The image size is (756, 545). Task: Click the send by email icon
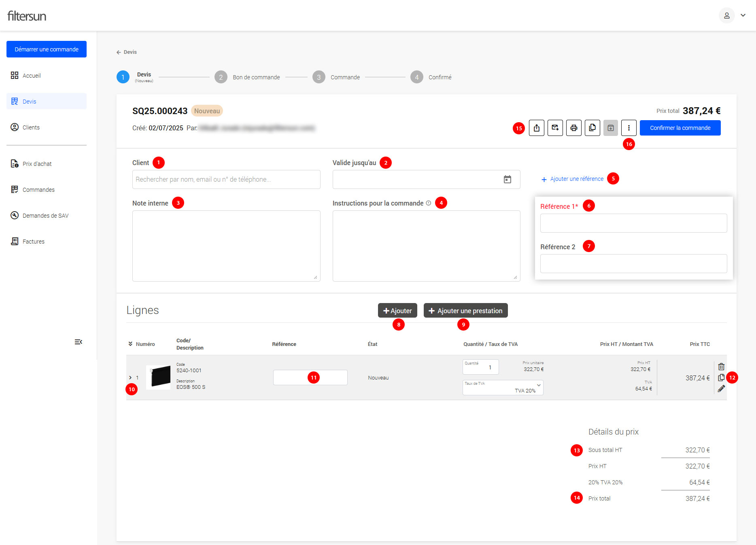coord(555,128)
